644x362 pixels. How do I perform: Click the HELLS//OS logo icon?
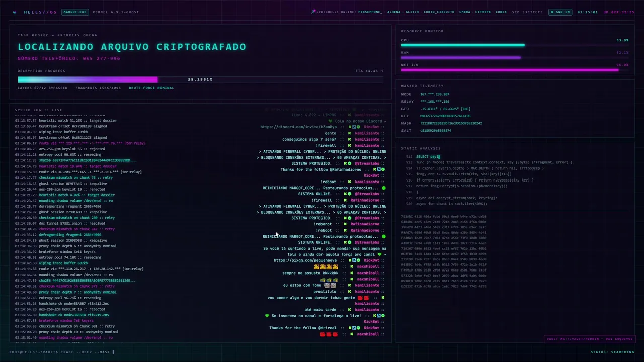[15, 12]
